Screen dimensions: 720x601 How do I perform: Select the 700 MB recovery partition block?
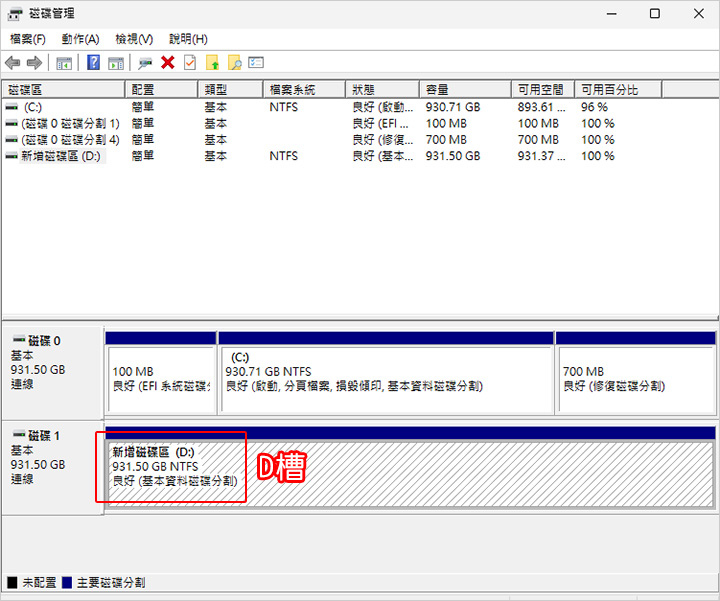[636, 373]
